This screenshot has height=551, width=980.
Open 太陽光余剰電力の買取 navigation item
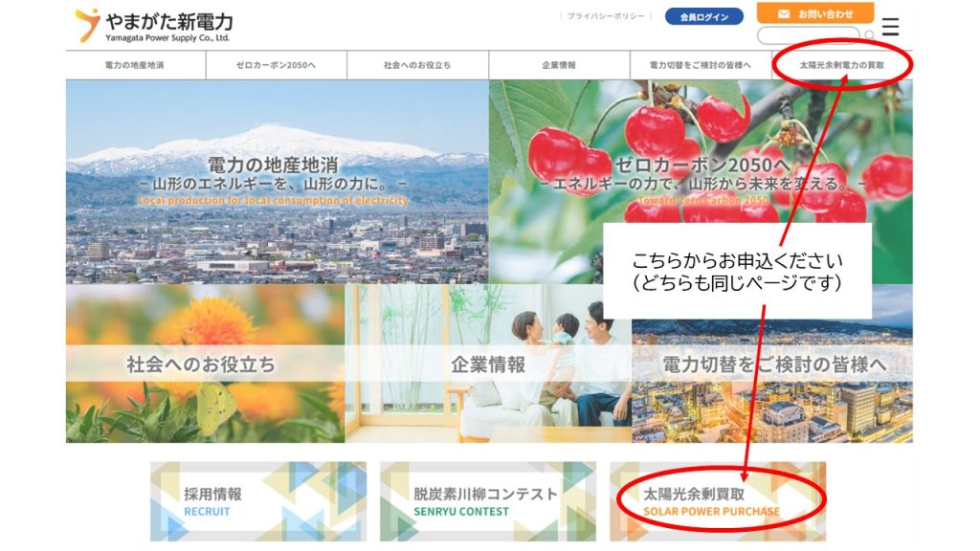842,65
